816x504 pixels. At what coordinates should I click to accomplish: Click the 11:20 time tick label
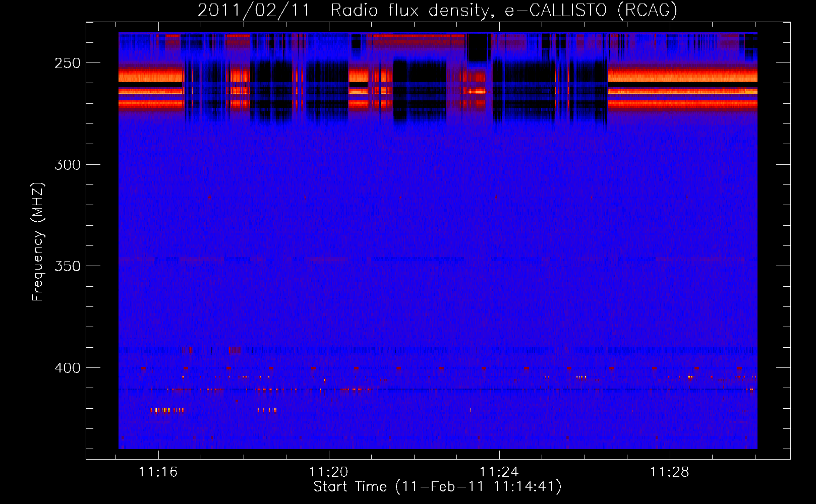[x=329, y=472]
